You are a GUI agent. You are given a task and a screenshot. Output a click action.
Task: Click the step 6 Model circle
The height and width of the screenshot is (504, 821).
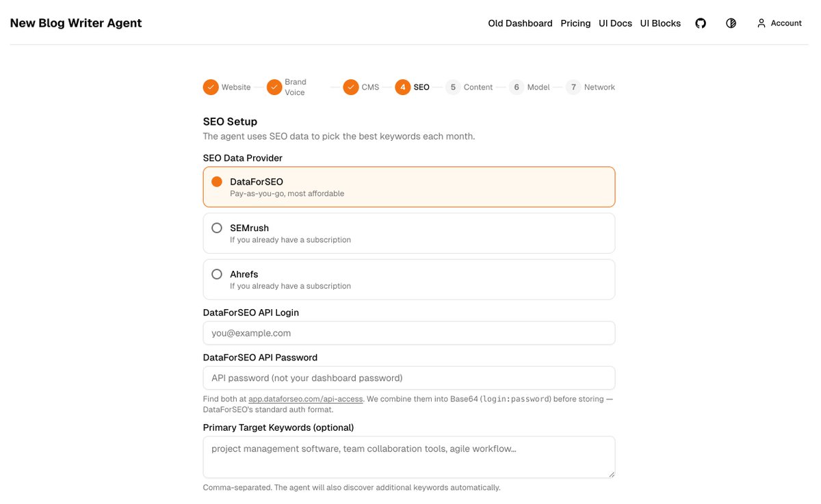click(517, 88)
